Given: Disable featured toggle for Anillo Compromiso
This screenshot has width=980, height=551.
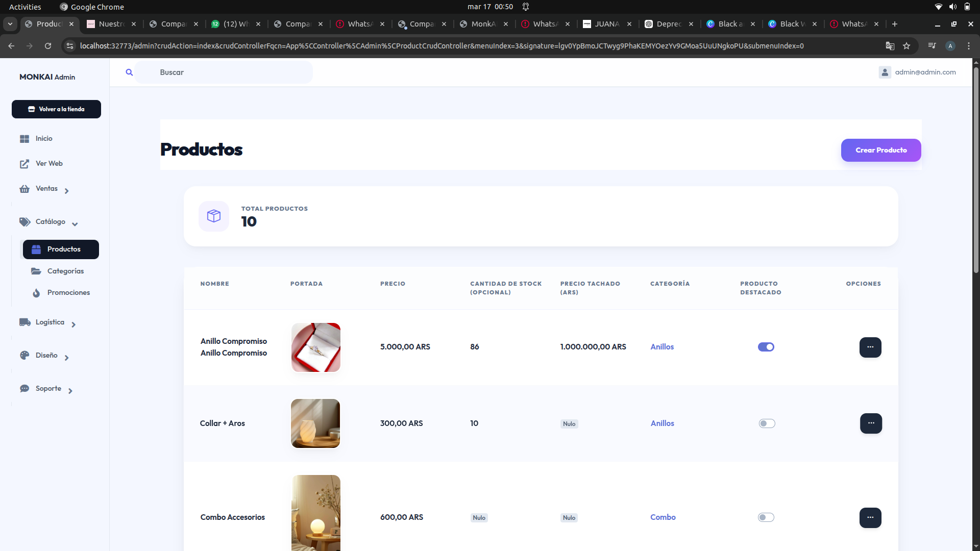Looking at the screenshot, I should 766,347.
